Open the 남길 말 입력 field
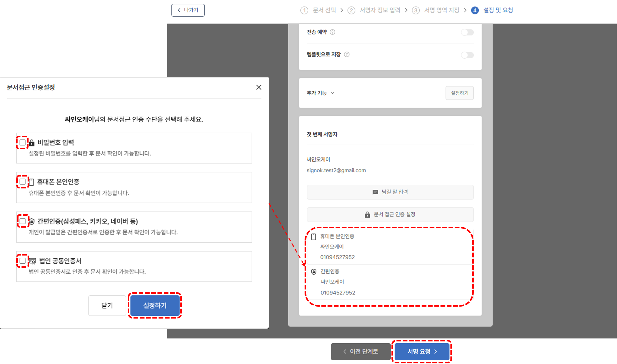Viewport: 617px width, 364px height. 390,192
